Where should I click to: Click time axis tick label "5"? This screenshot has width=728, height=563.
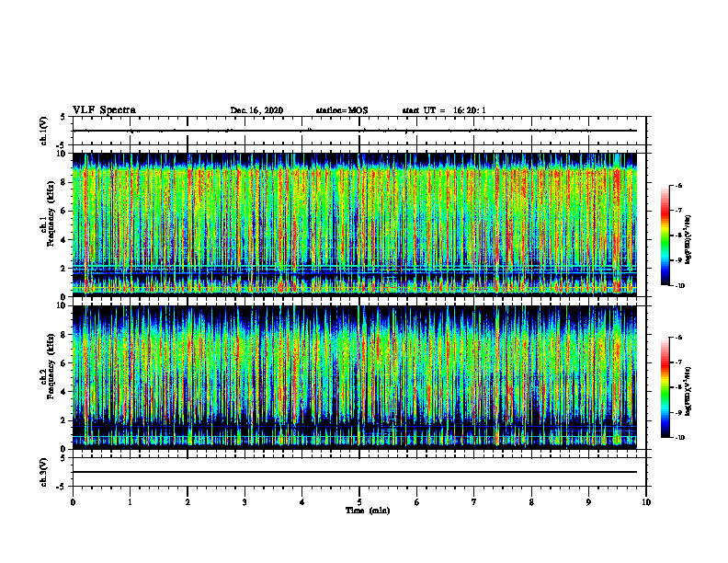359,502
